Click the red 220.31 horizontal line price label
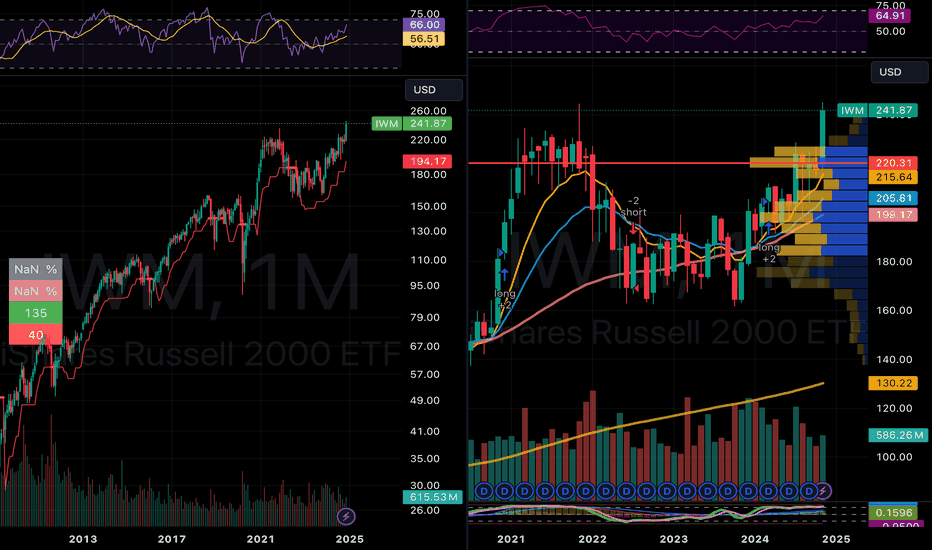The image size is (932, 550). click(x=893, y=163)
